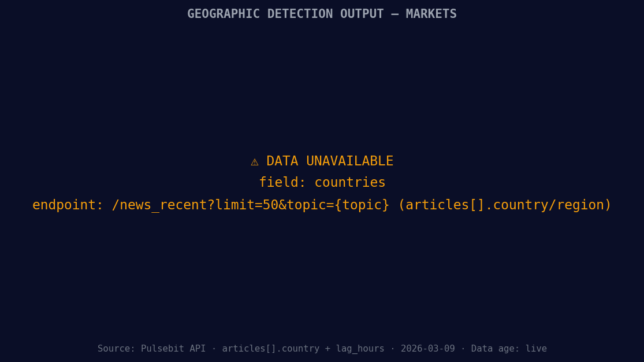Click the warning triangle icon

[255, 162]
